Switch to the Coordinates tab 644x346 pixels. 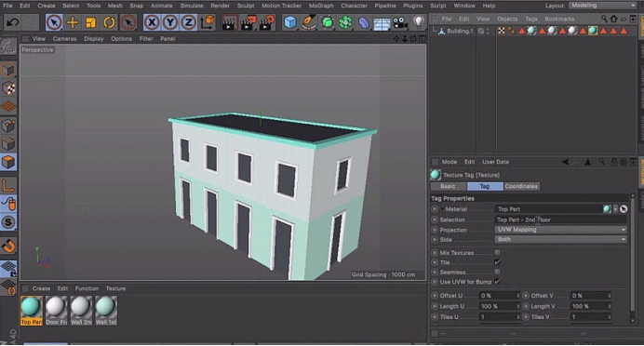click(x=521, y=186)
